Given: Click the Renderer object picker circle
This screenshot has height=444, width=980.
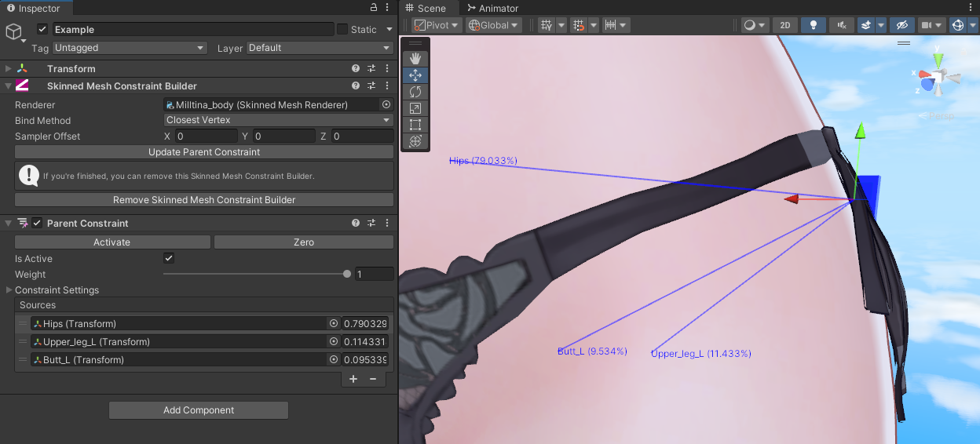Looking at the screenshot, I should 386,104.
